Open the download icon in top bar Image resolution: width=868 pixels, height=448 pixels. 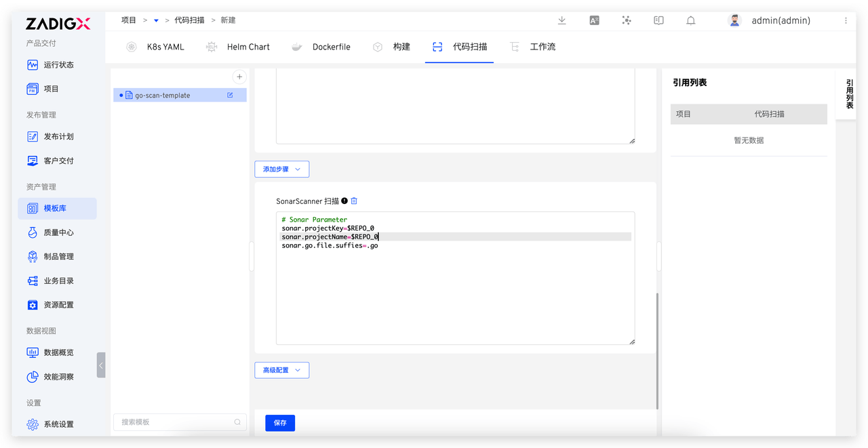[561, 20]
